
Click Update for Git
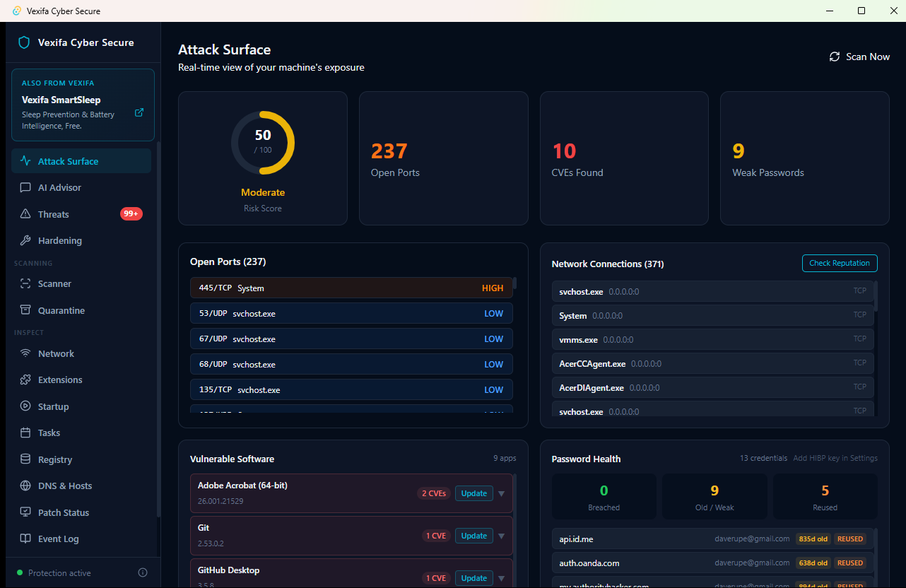coord(474,536)
